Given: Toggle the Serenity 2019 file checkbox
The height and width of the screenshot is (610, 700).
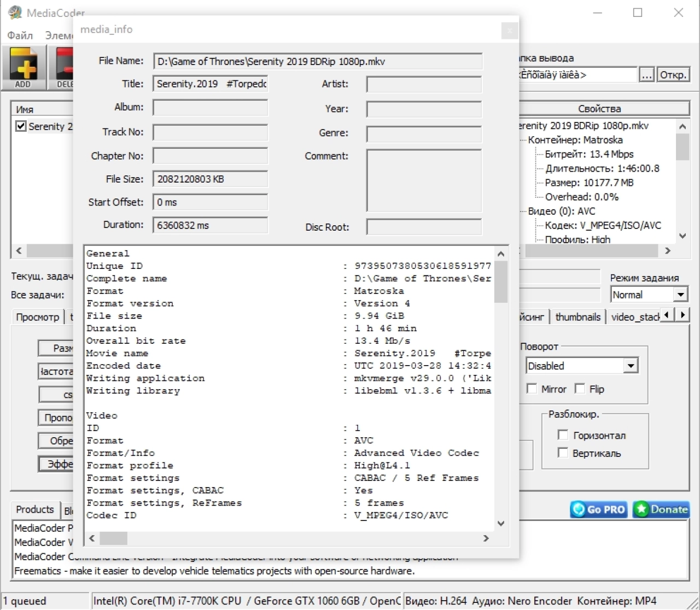Looking at the screenshot, I should pyautogui.click(x=21, y=126).
